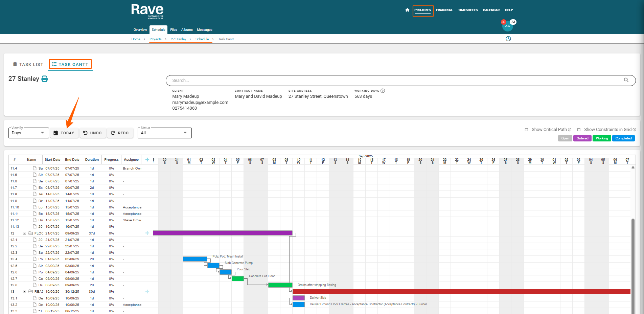
Task: Collapse task group 12
Action: click(24, 233)
